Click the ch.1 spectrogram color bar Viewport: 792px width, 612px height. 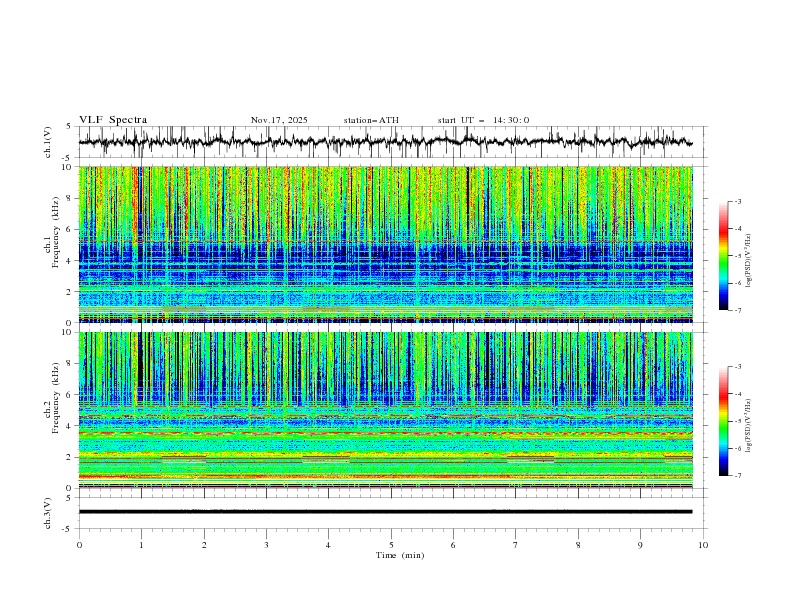(x=723, y=256)
